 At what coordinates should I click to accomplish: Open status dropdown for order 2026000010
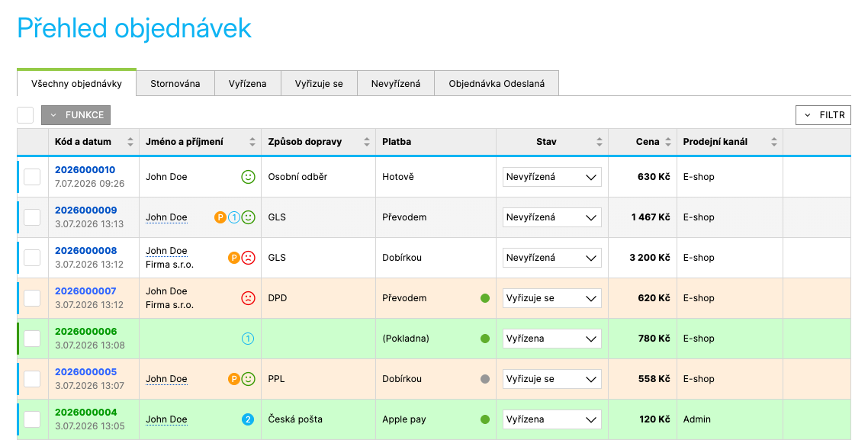click(x=552, y=177)
